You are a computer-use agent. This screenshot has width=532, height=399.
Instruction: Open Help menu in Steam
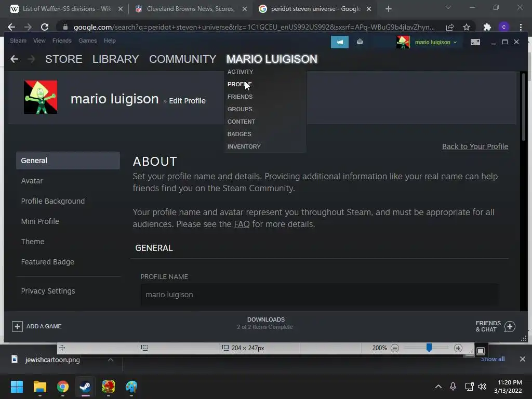110,41
